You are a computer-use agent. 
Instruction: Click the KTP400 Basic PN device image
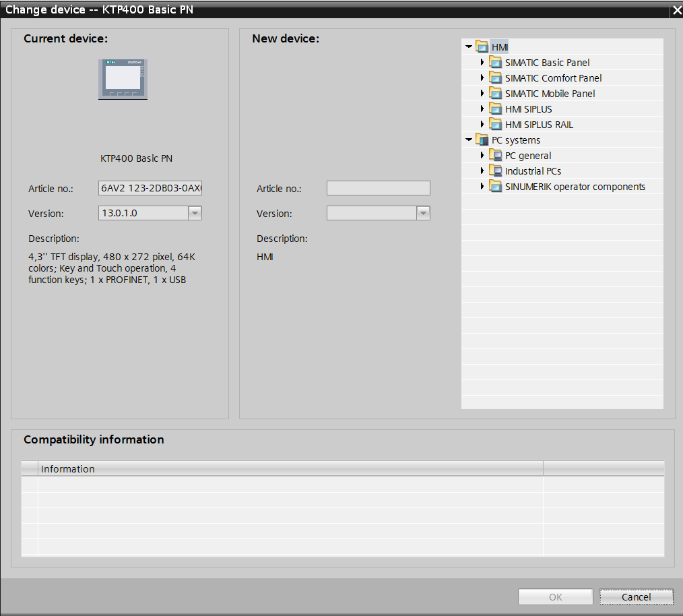click(x=123, y=80)
